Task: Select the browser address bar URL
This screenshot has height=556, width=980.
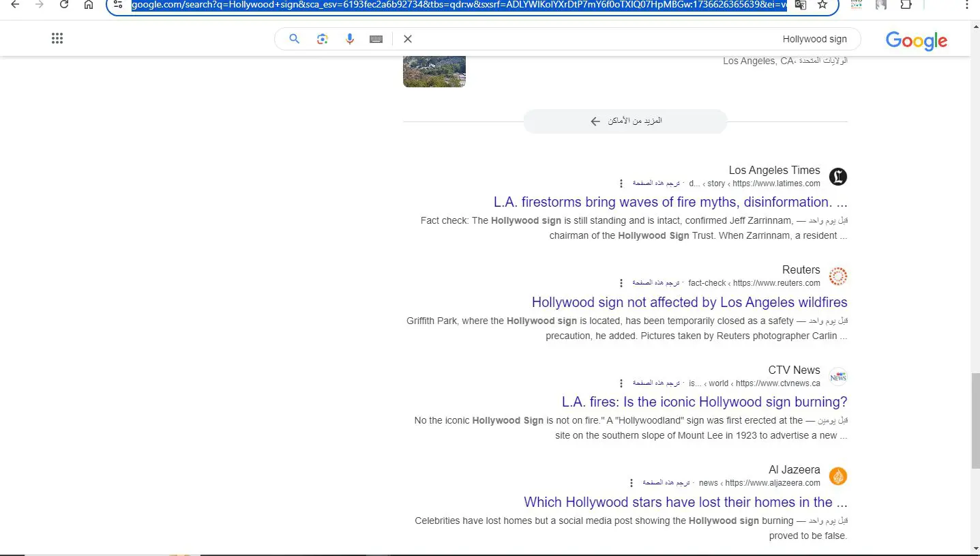Action: click(460, 5)
